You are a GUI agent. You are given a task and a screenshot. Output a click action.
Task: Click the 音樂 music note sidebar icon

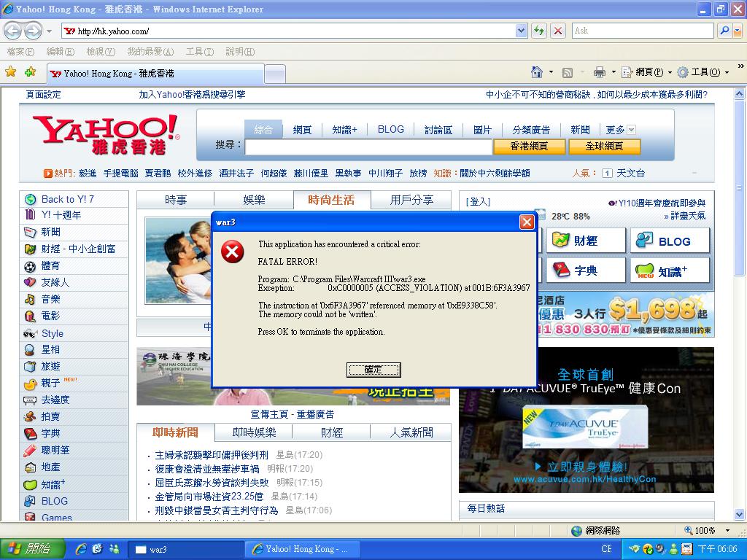point(30,299)
